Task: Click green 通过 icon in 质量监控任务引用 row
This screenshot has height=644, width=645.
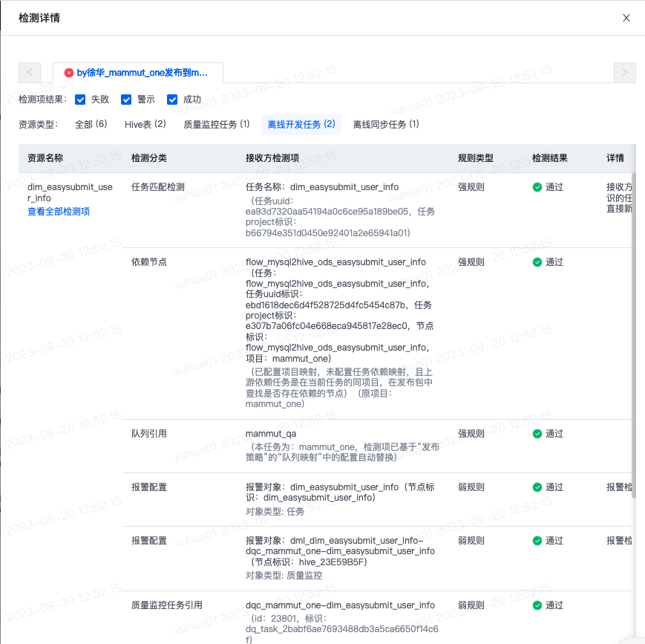Action: point(537,605)
